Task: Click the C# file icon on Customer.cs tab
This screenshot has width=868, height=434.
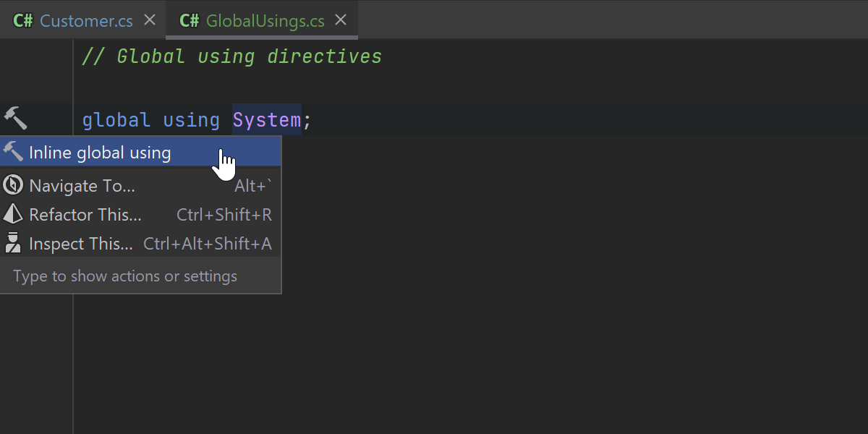Action: point(23,20)
